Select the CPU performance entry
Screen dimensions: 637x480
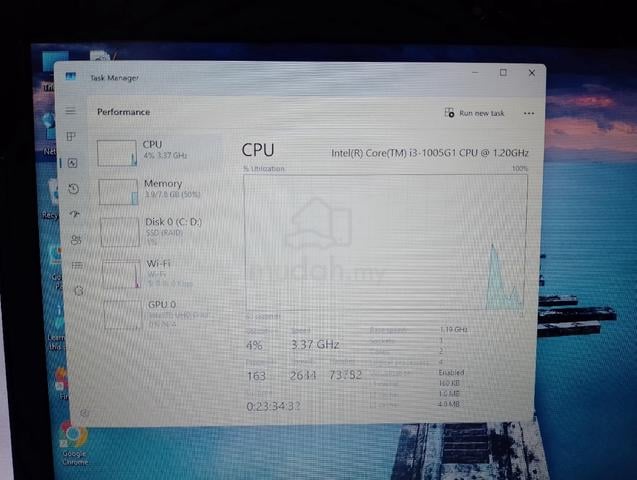coord(156,153)
